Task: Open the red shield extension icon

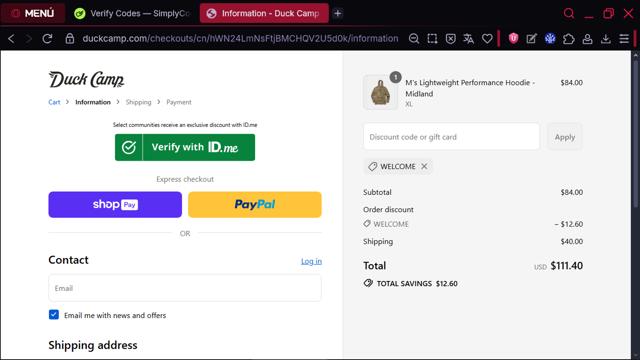Action: tap(513, 38)
